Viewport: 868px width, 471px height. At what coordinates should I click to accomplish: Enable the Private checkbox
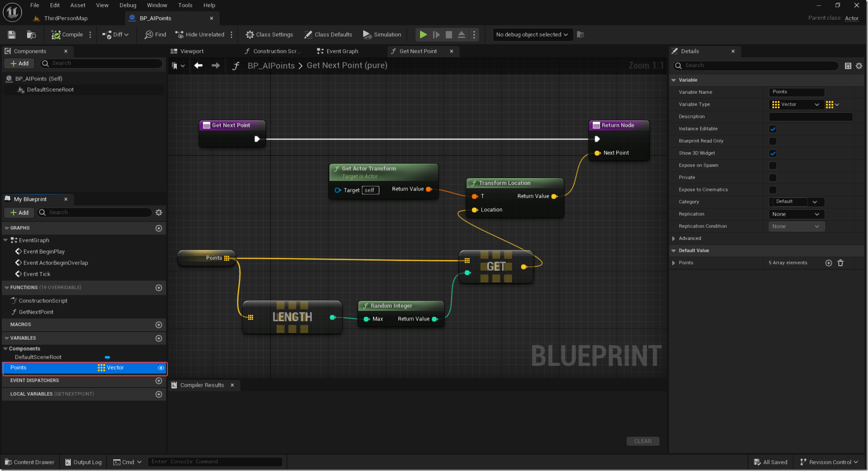point(773,178)
